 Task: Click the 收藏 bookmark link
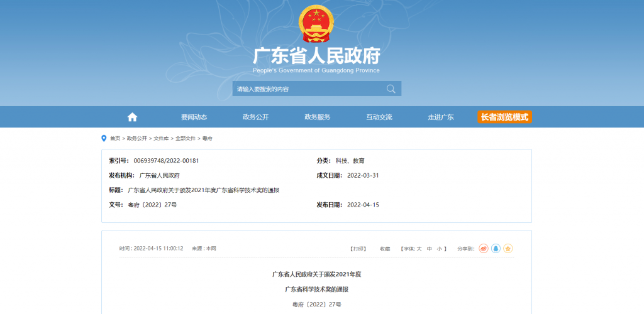coord(384,249)
